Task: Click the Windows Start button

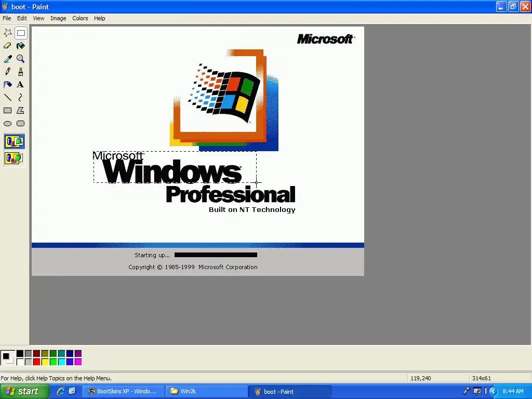Action: coord(24,392)
